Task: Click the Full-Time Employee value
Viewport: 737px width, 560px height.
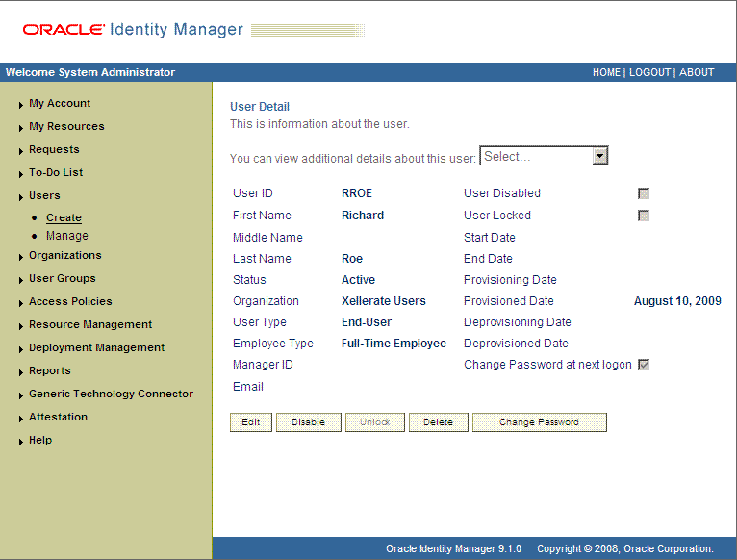Action: click(x=394, y=344)
